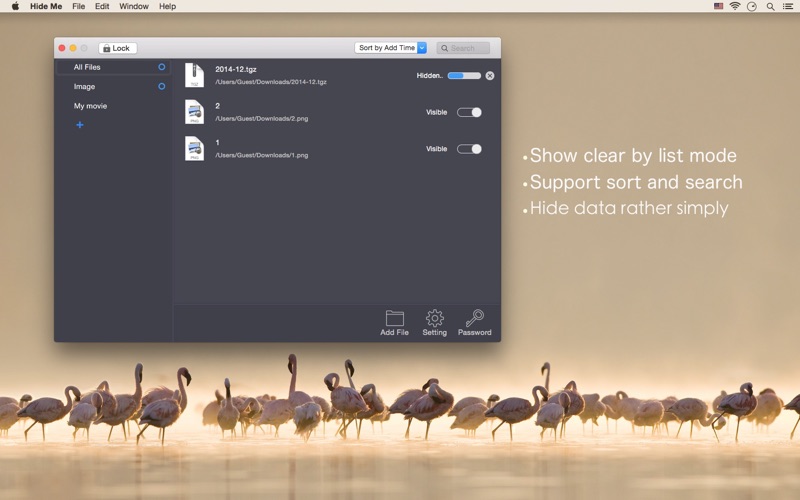
Task: Open the Edit menu
Action: click(x=102, y=6)
